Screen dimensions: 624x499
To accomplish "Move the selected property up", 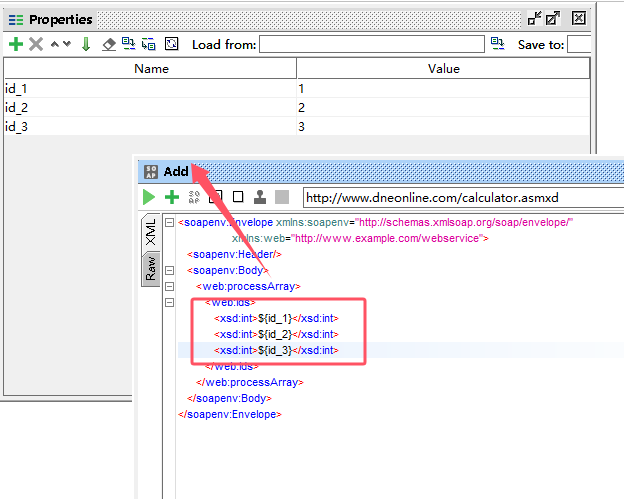I will click(55, 44).
